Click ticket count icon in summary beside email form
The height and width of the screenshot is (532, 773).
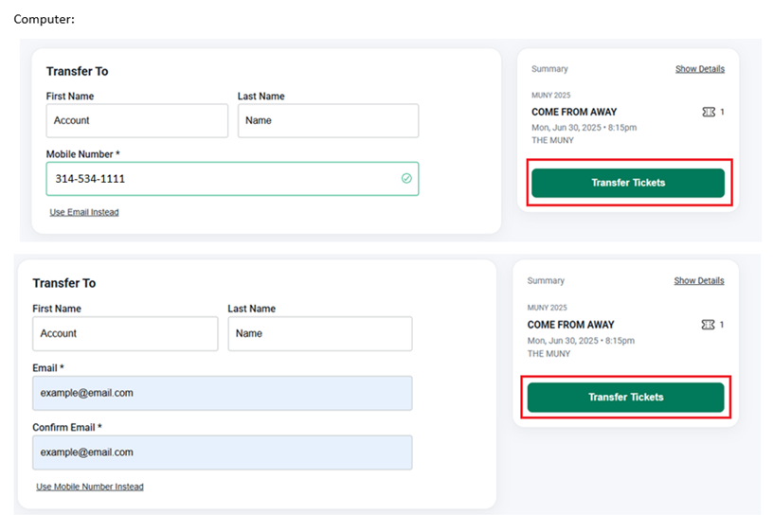point(707,325)
